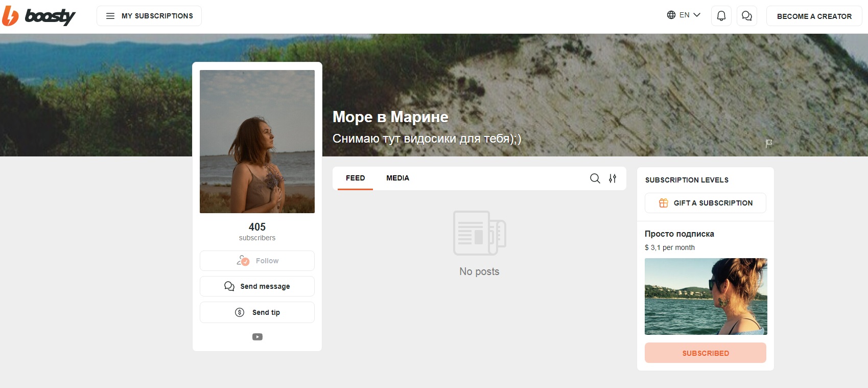Click Become a Creator button
The image size is (868, 388).
(814, 16)
